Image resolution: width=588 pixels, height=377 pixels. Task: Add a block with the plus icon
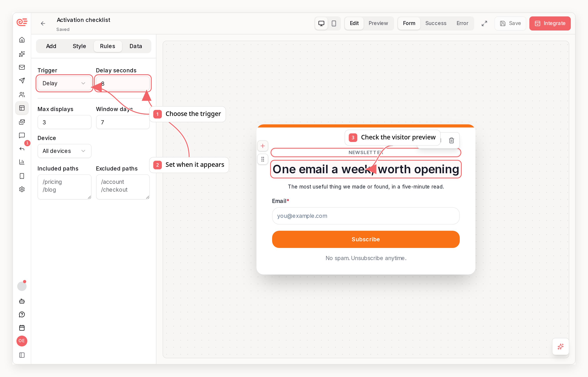[263, 146]
